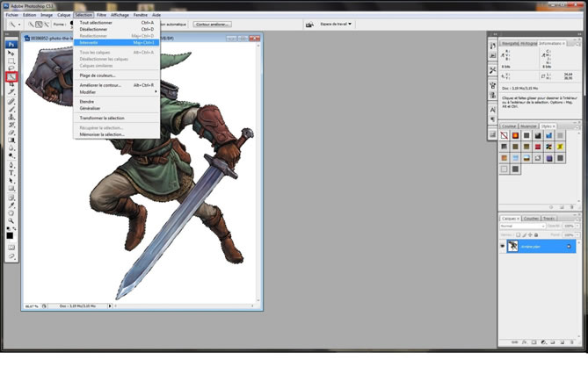Apply the no-style red slash swatch
Screen dimensions: 588x367
504,135
